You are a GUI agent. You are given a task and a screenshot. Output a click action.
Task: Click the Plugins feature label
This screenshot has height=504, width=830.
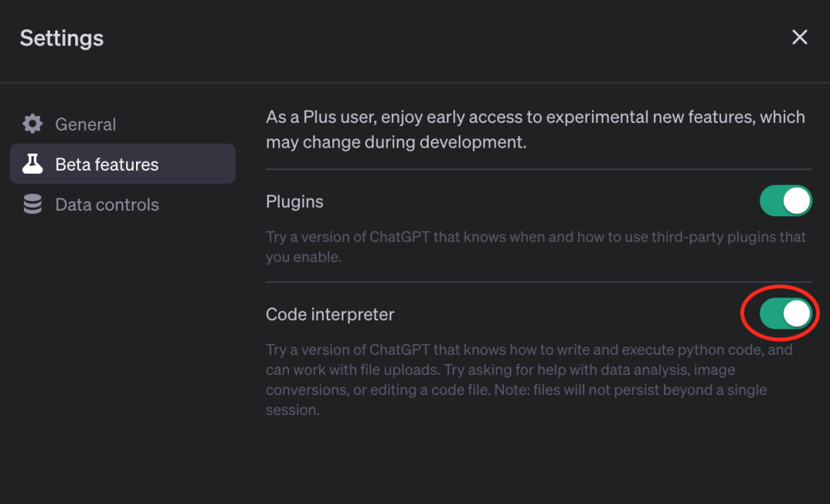(294, 202)
